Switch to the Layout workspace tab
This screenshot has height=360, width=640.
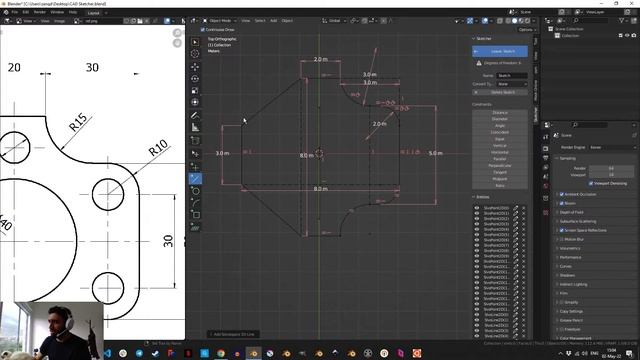click(x=93, y=13)
